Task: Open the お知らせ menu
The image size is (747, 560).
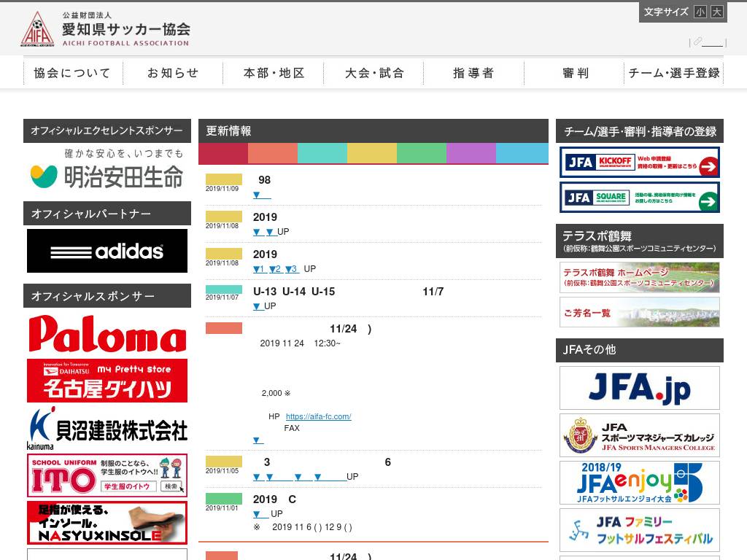Action: point(173,73)
